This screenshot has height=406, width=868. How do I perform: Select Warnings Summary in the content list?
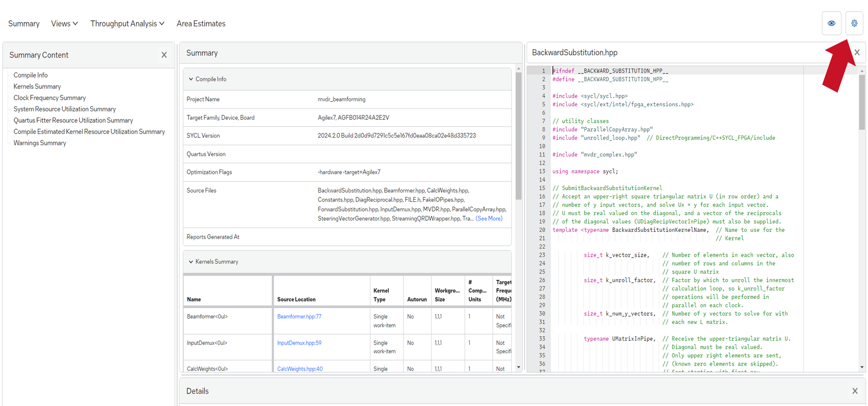pos(39,143)
